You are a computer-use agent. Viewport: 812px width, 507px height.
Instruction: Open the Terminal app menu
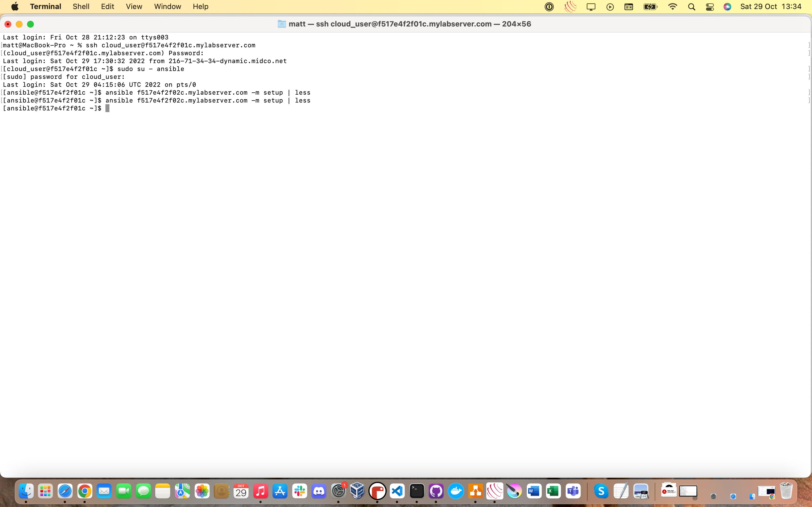point(45,6)
